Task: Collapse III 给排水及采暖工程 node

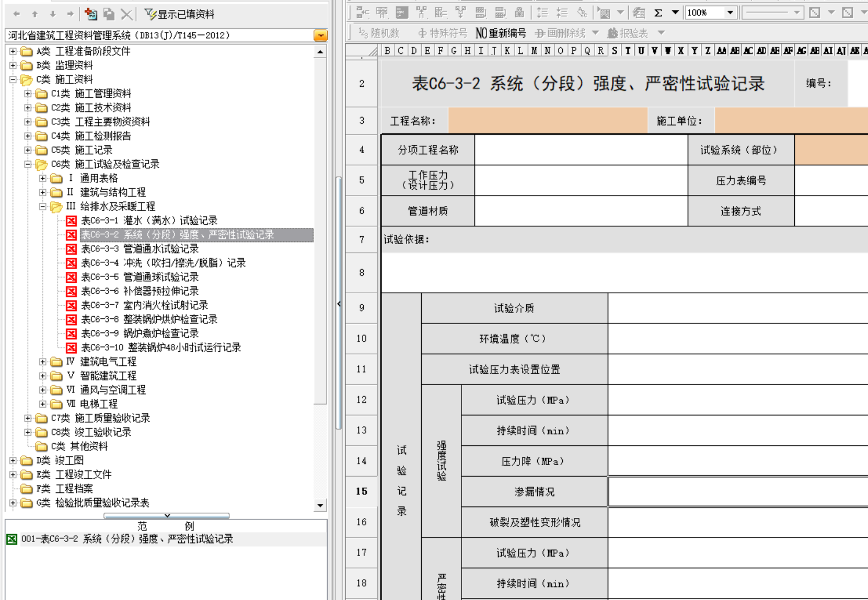Action: [43, 206]
